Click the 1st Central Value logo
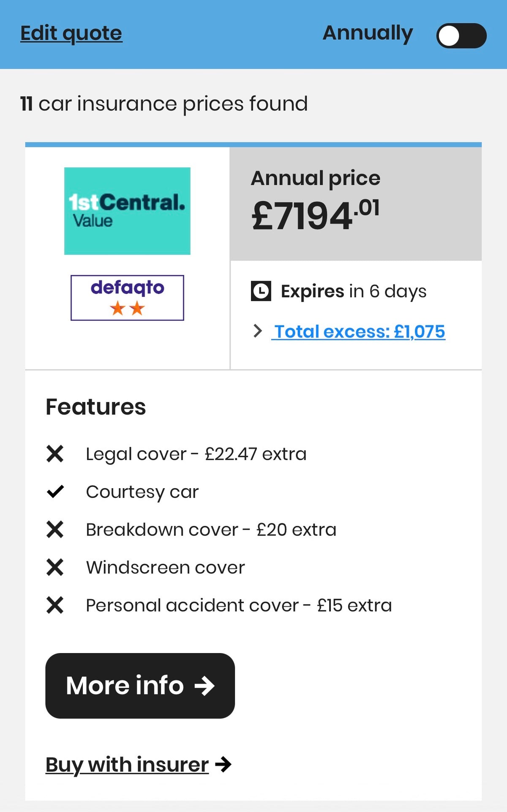Viewport: 507px width, 812px height. (x=127, y=211)
